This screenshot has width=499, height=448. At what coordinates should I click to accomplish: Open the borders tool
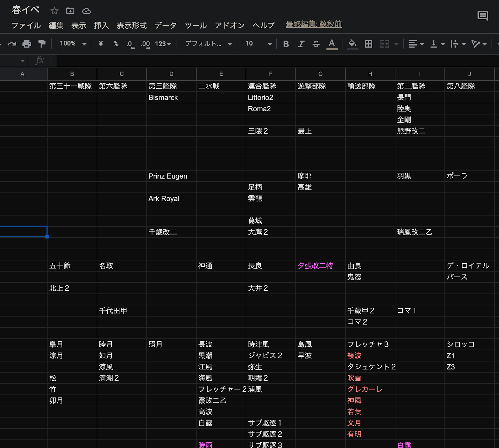(368, 44)
